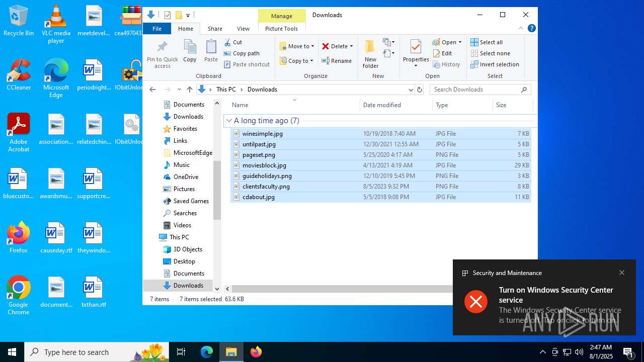This screenshot has width=644, height=362.
Task: Click the horizontal scrollbar in file list
Action: [342, 289]
